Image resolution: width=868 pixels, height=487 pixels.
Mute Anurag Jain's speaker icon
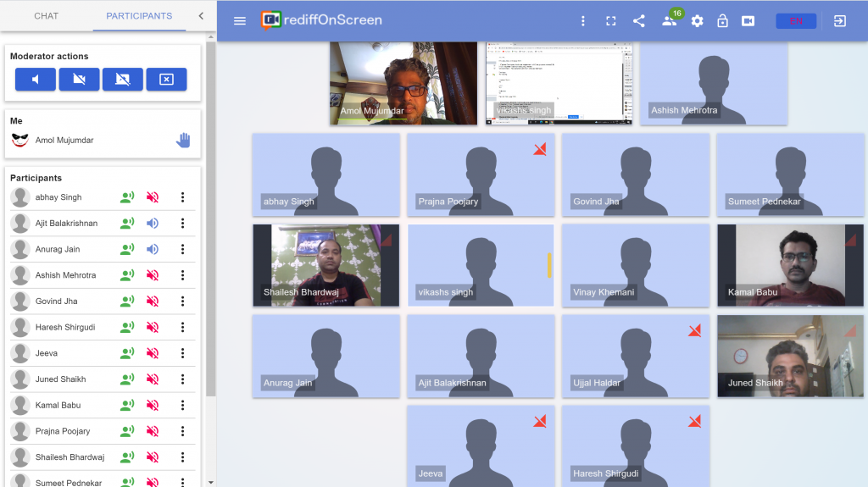tap(153, 249)
